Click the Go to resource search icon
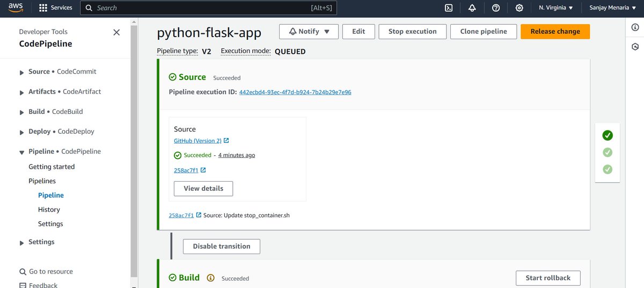The width and height of the screenshot is (644, 288). (23, 272)
